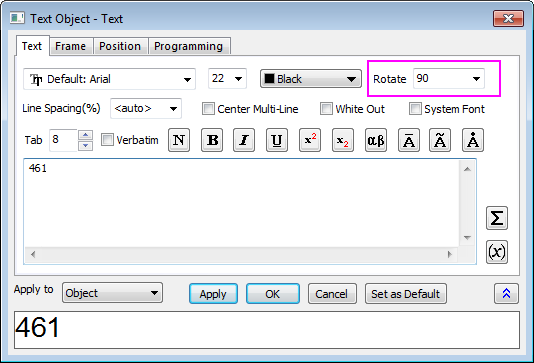Click the 461 preview text pane
This screenshot has height=363, width=534.
pyautogui.click(x=267, y=330)
